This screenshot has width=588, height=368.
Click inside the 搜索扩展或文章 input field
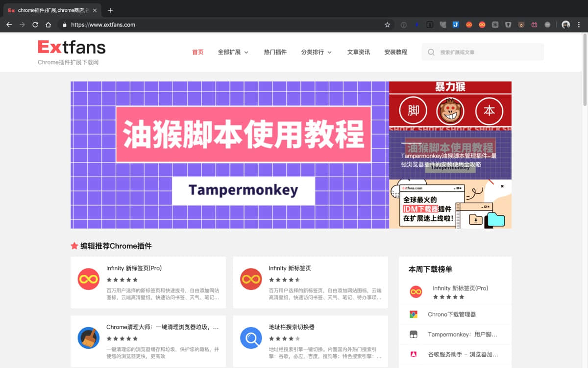pos(485,52)
